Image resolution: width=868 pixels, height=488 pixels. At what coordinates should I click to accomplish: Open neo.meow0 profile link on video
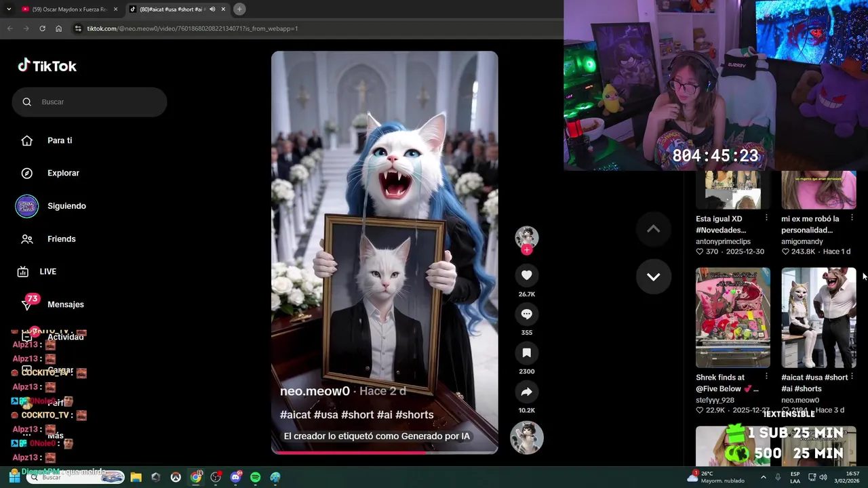pyautogui.click(x=315, y=391)
